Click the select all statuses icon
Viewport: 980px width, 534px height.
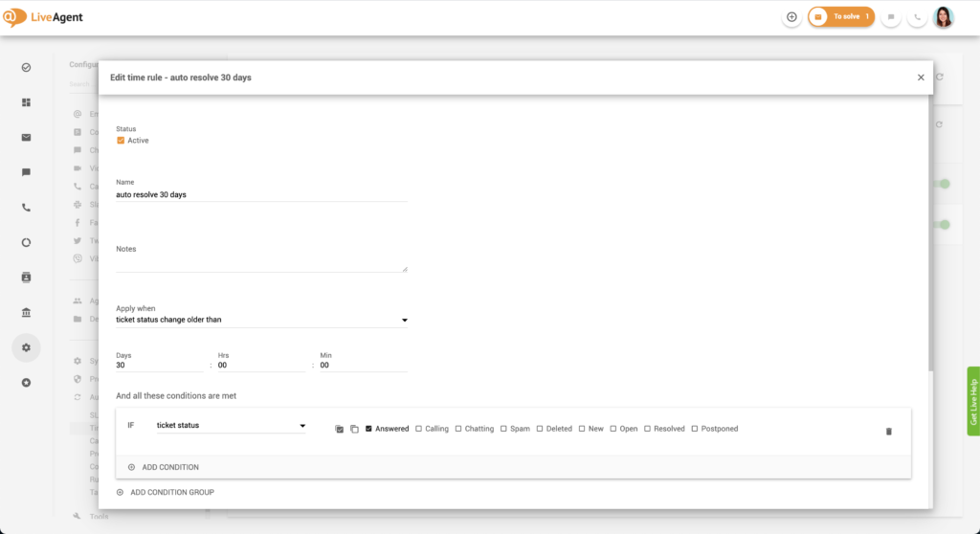(x=340, y=429)
